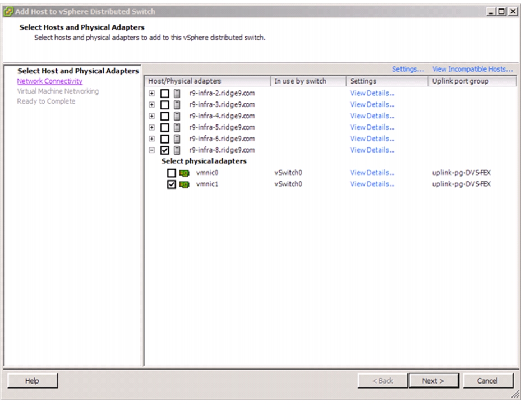Click the Ready to Complete step
This screenshot has height=420, width=521.
click(46, 101)
